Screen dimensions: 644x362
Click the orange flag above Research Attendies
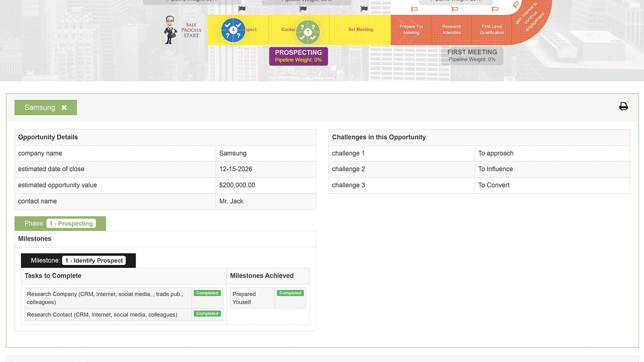pyautogui.click(x=454, y=9)
